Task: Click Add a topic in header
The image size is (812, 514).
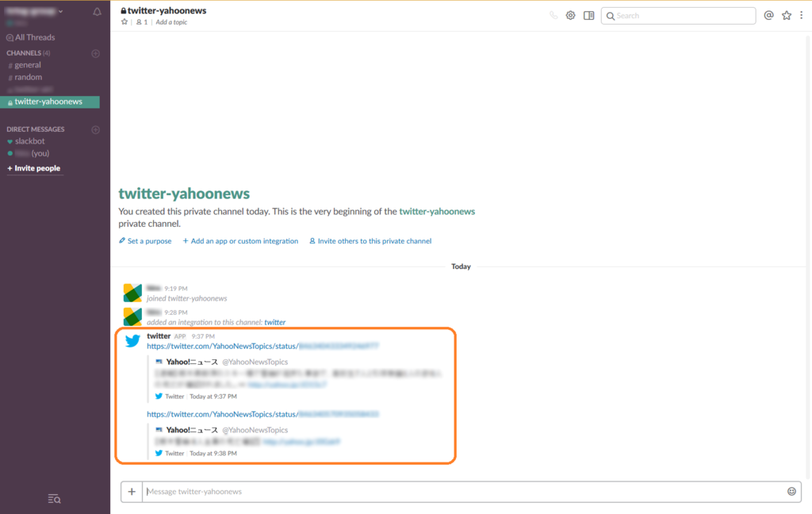Action: point(171,21)
